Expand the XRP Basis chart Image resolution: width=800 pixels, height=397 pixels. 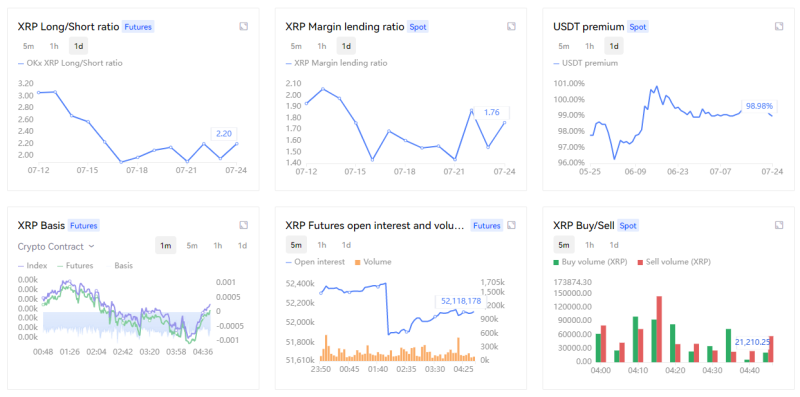[244, 225]
